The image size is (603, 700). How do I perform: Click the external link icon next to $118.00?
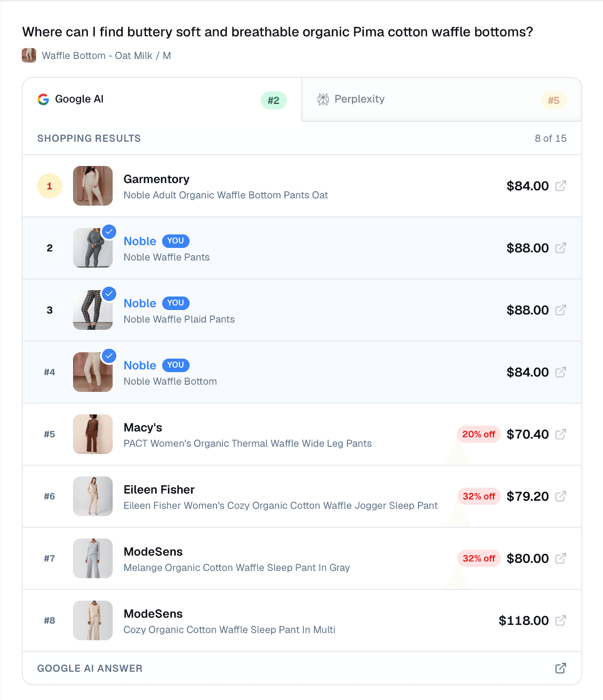click(x=561, y=620)
